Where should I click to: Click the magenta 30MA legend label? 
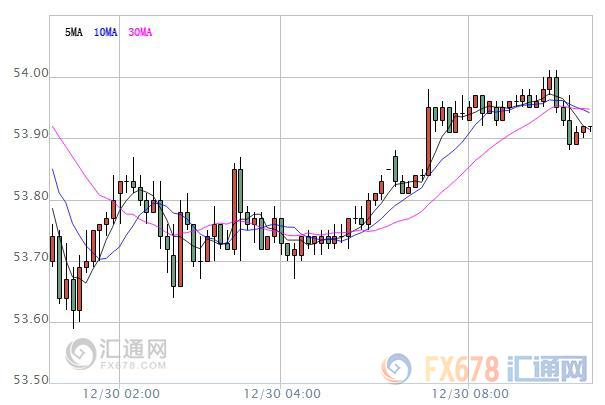(140, 32)
